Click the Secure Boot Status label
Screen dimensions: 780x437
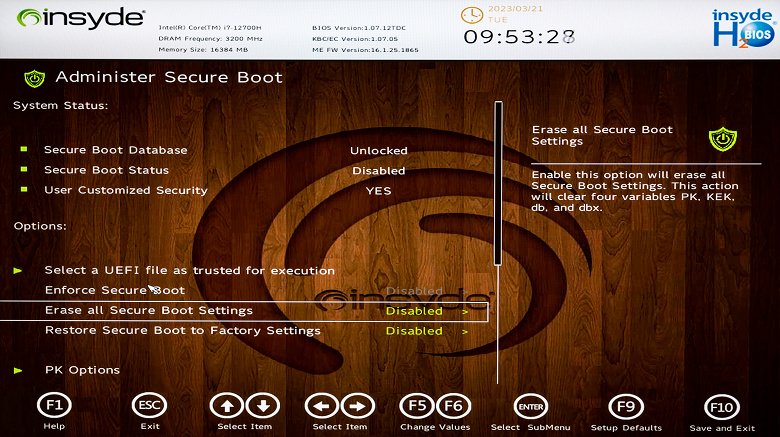coord(106,170)
